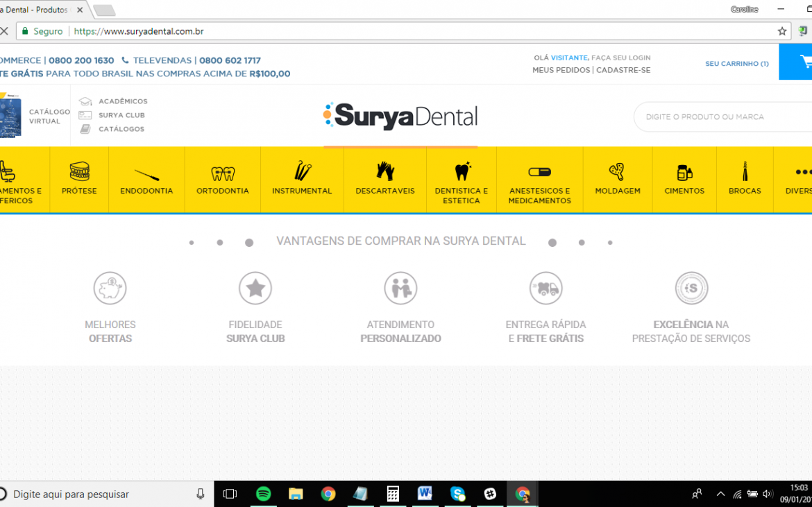Screen dimensions: 812x507
Task: Click the browser extension icon beside the star
Action: point(803,31)
